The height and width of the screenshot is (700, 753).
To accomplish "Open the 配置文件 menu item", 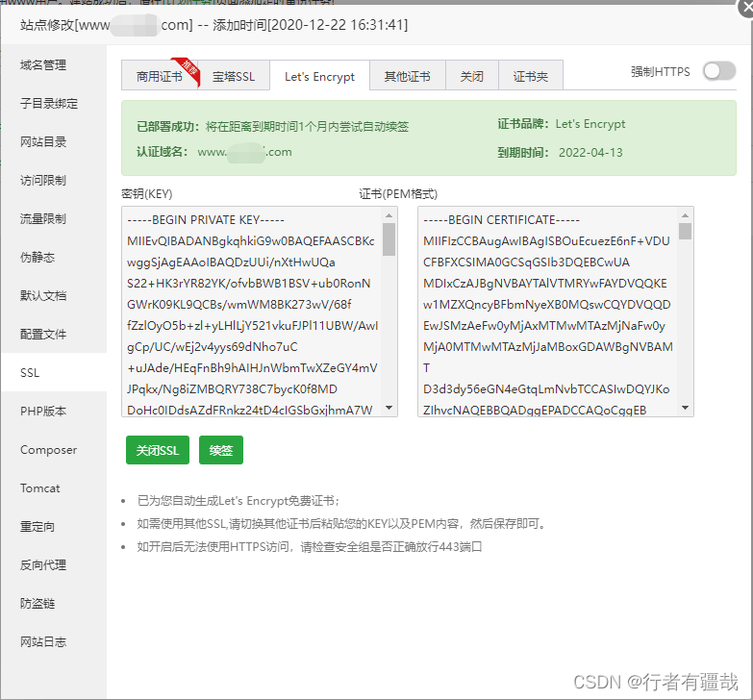I will 43,335.
